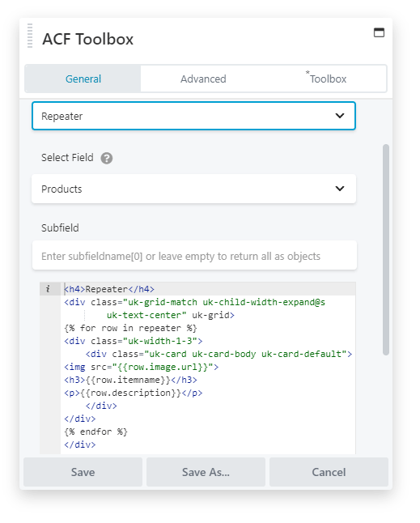The height and width of the screenshot is (523, 420).
Task: Click the img src row.image.url line
Action: [142, 367]
